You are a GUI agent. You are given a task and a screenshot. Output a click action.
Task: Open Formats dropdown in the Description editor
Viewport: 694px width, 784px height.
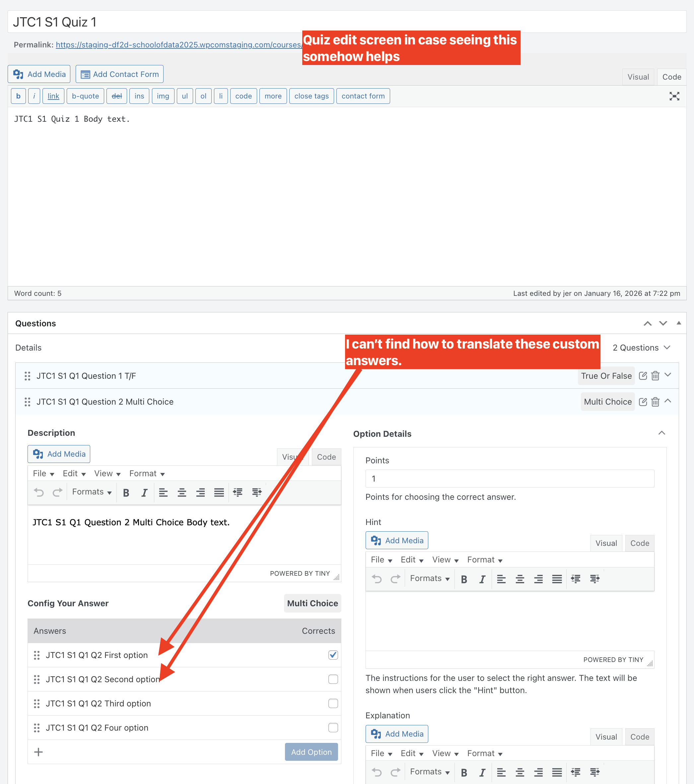point(92,492)
